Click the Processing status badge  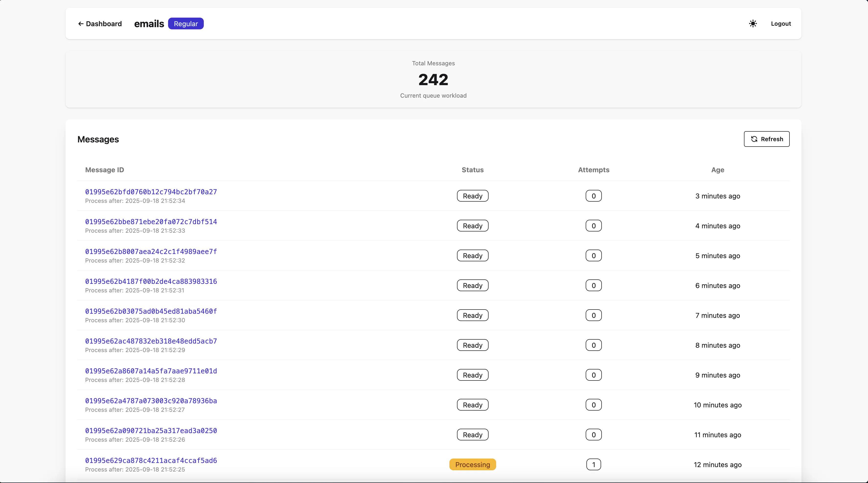pyautogui.click(x=472, y=464)
